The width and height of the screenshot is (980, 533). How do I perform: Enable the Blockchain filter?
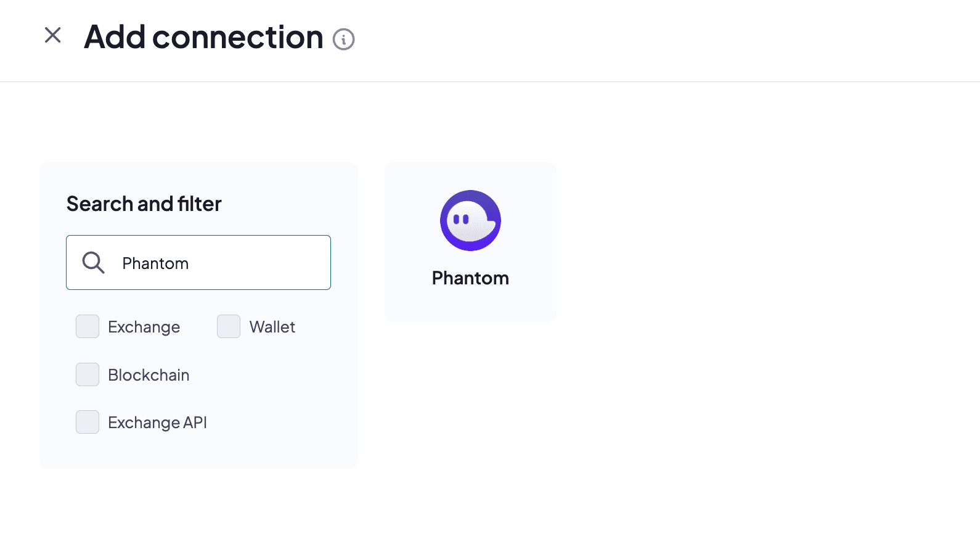tap(87, 374)
